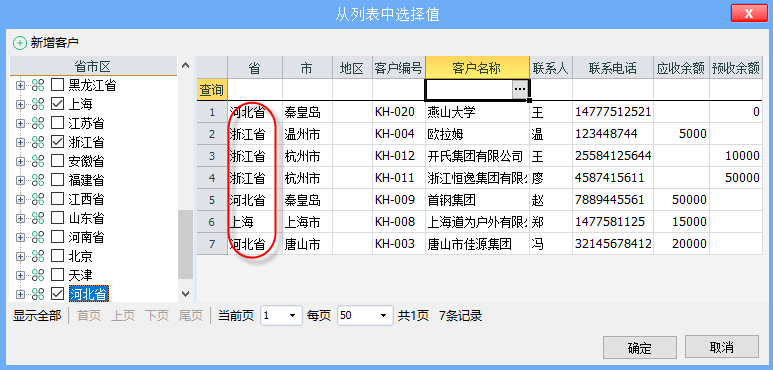Expand the 浙江省 tree node
773x370 pixels.
click(x=20, y=142)
